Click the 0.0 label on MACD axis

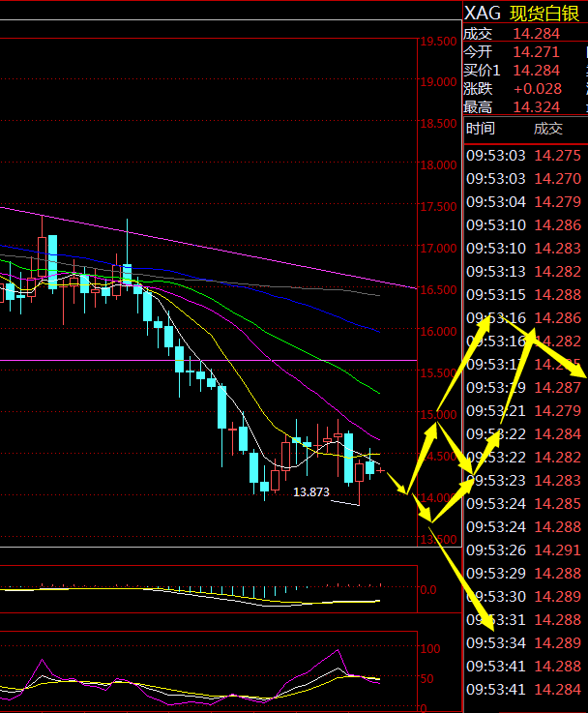(x=428, y=590)
